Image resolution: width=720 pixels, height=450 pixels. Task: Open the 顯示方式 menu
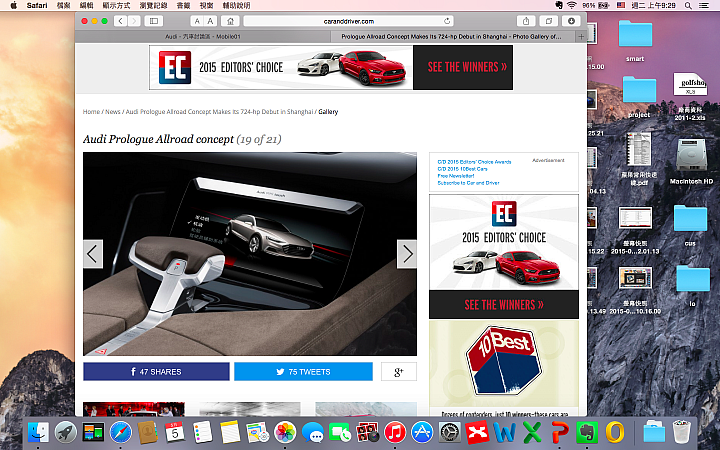[x=116, y=6]
